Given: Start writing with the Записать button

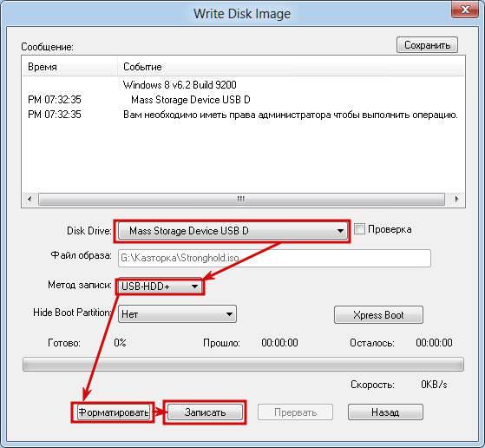Looking at the screenshot, I should (205, 412).
